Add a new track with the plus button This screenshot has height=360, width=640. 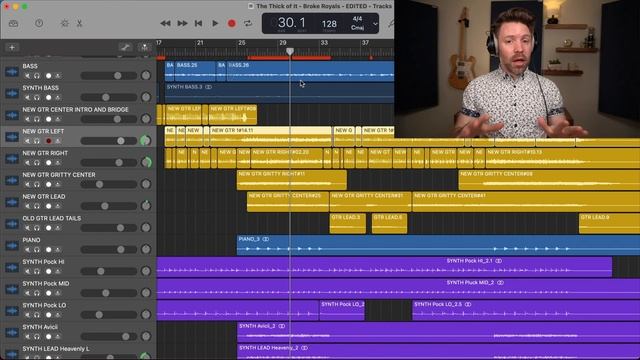(12, 48)
